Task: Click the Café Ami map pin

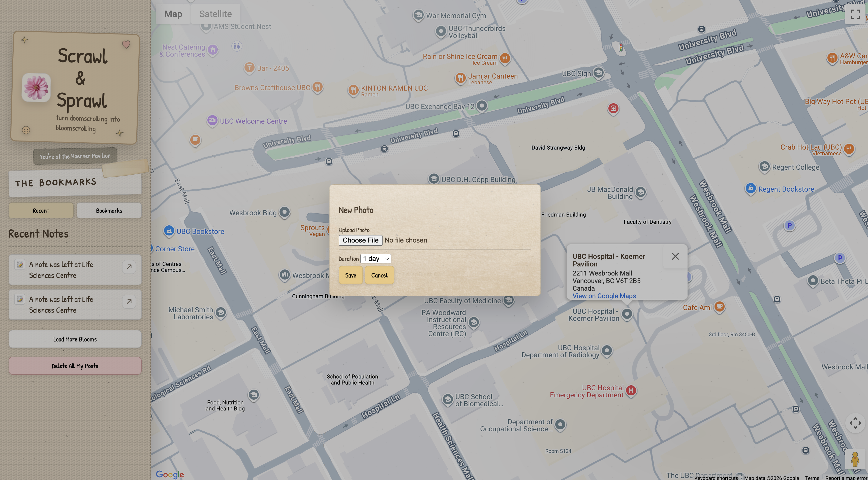Action: (x=719, y=307)
